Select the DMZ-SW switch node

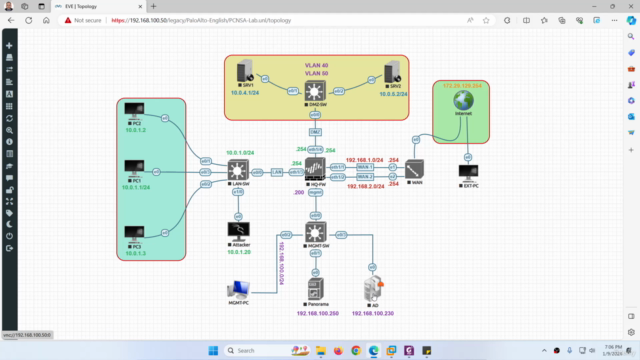click(315, 91)
